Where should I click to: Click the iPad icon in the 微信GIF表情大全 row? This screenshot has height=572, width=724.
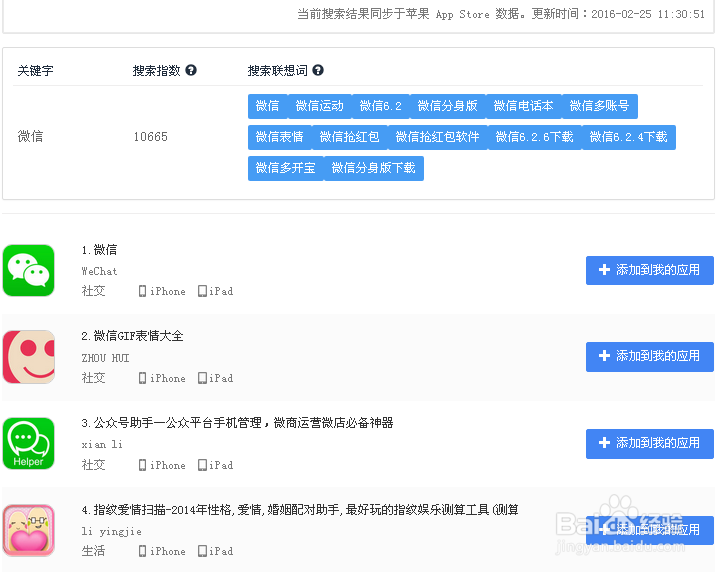pos(202,378)
